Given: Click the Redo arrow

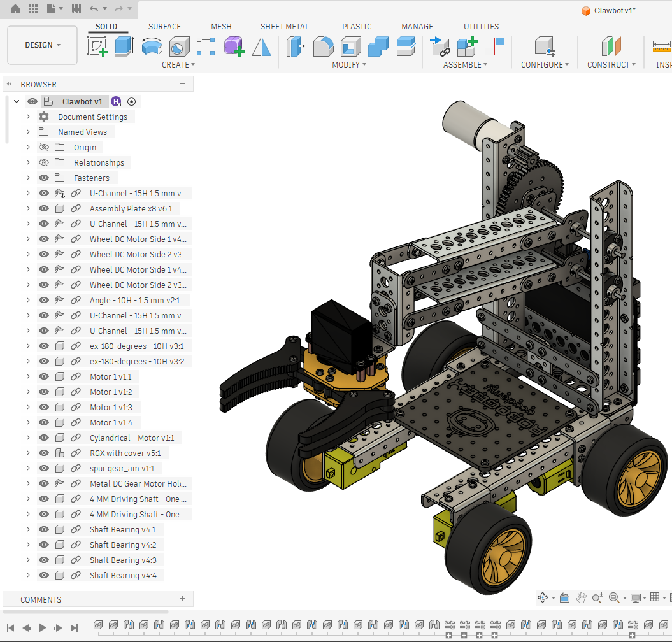Looking at the screenshot, I should pyautogui.click(x=119, y=9).
